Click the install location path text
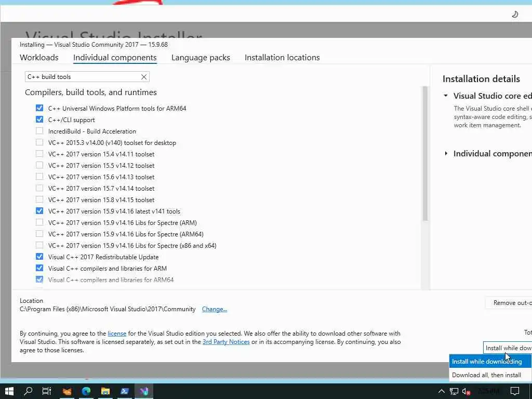Screen dimensions: 532x399 tap(108, 309)
